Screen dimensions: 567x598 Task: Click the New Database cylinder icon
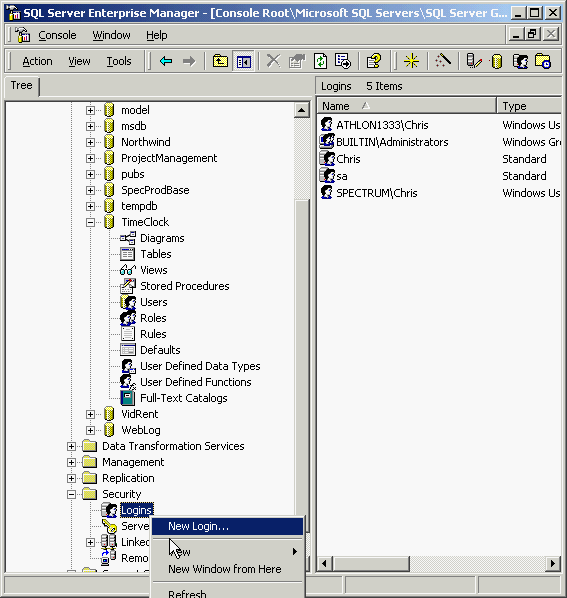[x=496, y=61]
